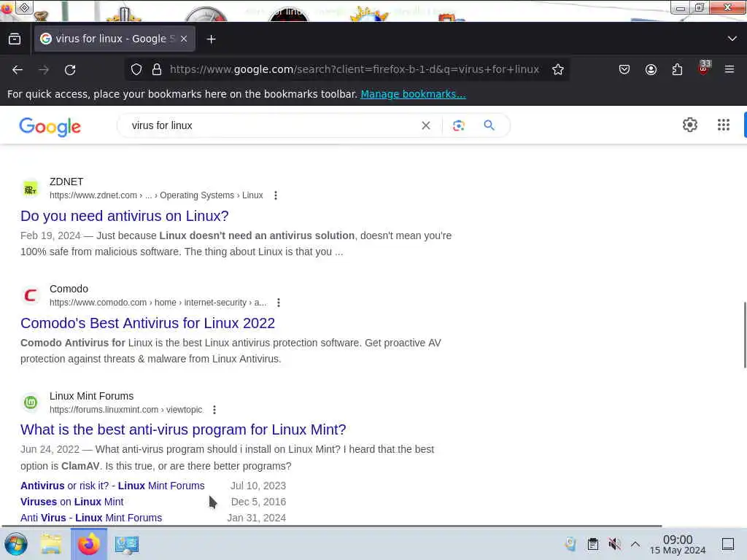The image size is (747, 560).
Task: Open the clock showing 09:00
Action: pyautogui.click(x=678, y=544)
